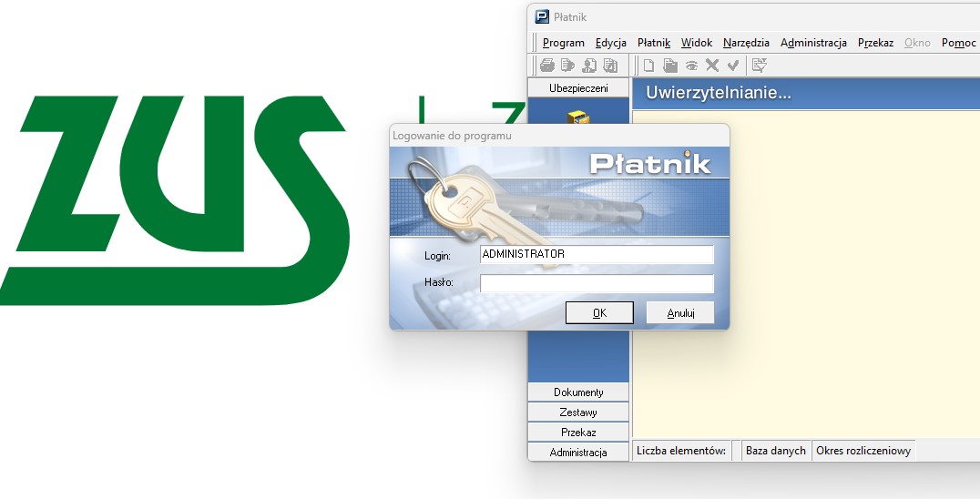980x499 pixels.
Task: Select the Dokumenty sidebar tab
Action: tap(578, 392)
